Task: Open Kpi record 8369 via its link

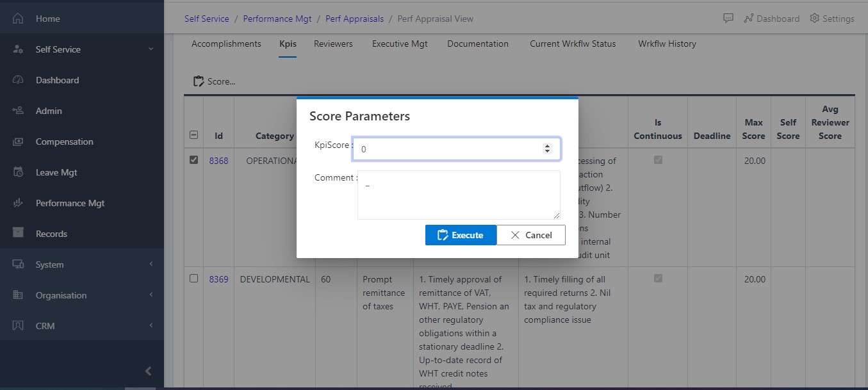Action: coord(218,279)
